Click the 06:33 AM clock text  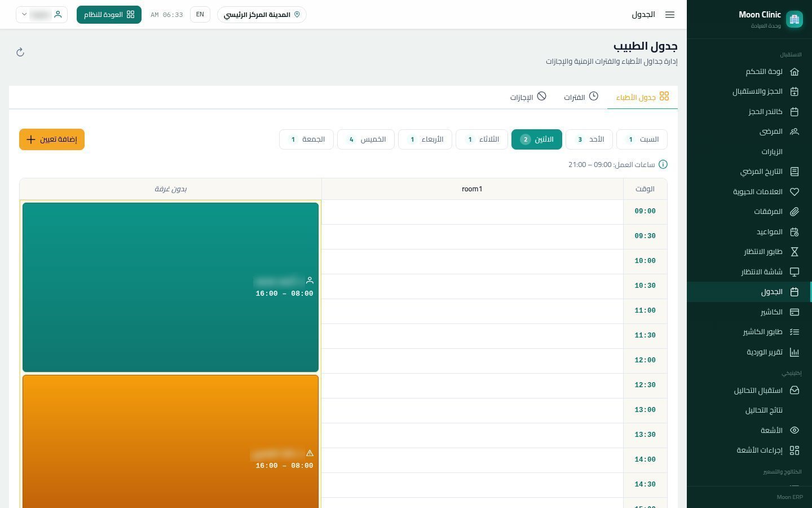(x=167, y=15)
